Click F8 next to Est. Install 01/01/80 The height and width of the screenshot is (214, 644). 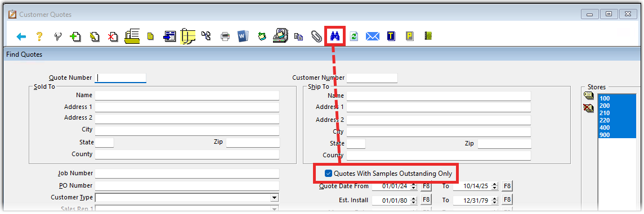(426, 199)
